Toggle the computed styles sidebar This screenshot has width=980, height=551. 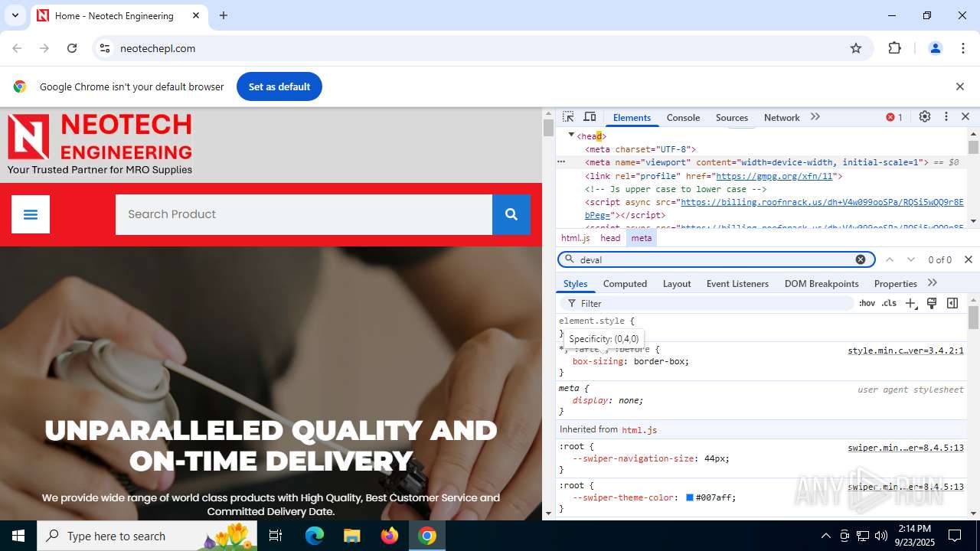click(x=952, y=303)
